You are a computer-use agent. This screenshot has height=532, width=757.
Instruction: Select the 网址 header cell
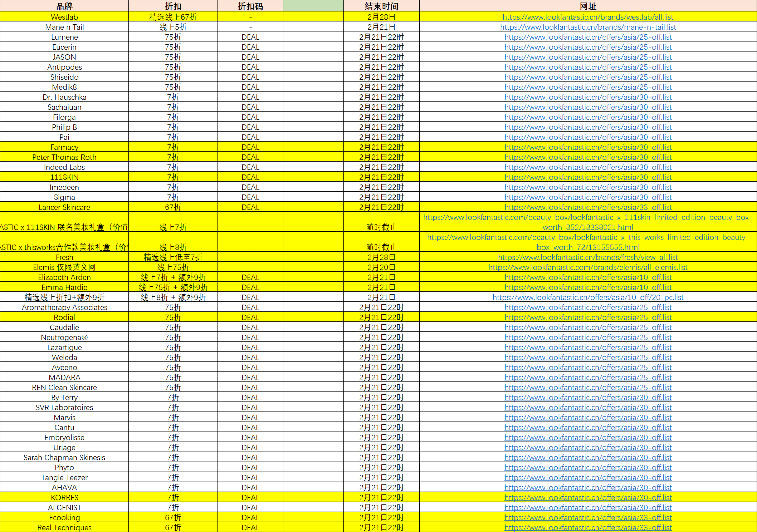[588, 6]
